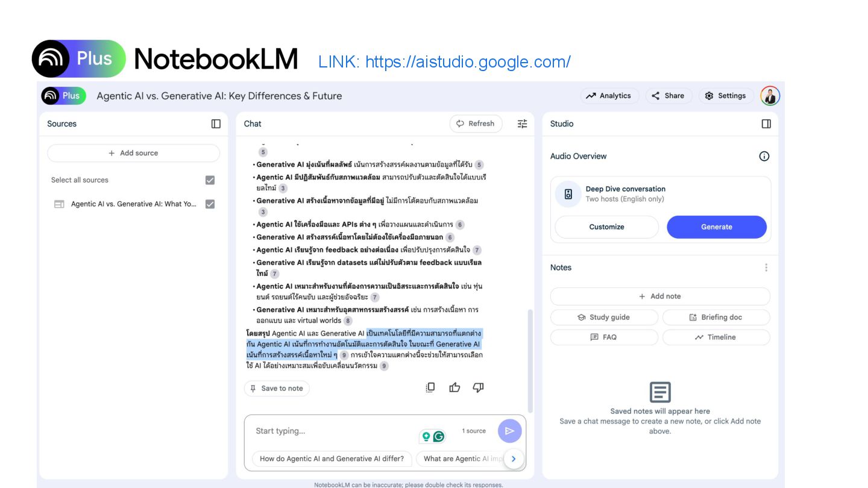This screenshot has height=488, width=868.
Task: Click the green lightbulb extension icon
Action: pos(426,436)
